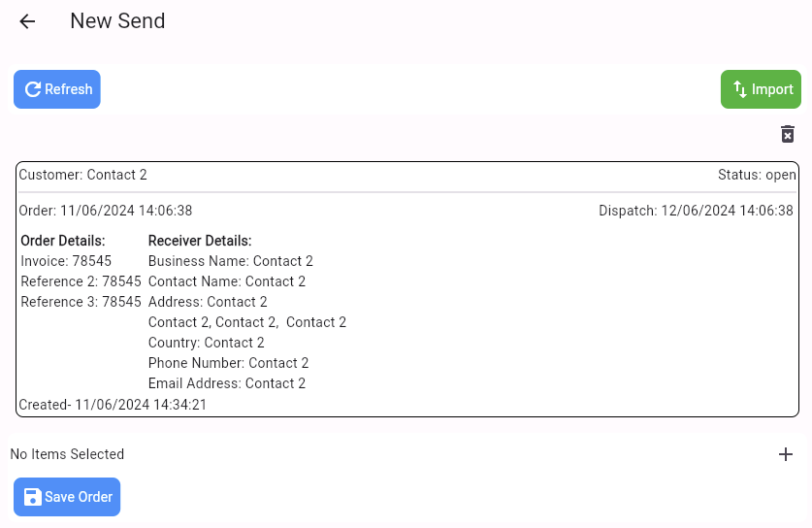Select the Reference 3: 78545 line
This screenshot has height=528, width=812.
(81, 302)
